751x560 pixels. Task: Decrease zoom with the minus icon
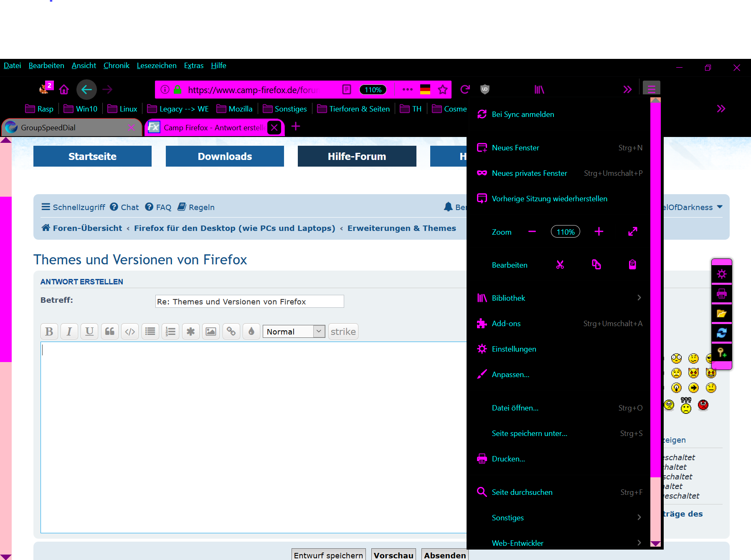[532, 232]
